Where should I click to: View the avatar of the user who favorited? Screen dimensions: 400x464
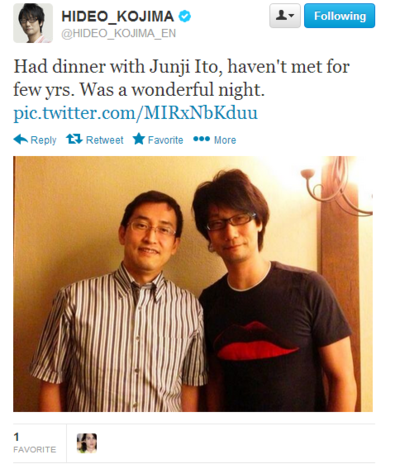87,443
